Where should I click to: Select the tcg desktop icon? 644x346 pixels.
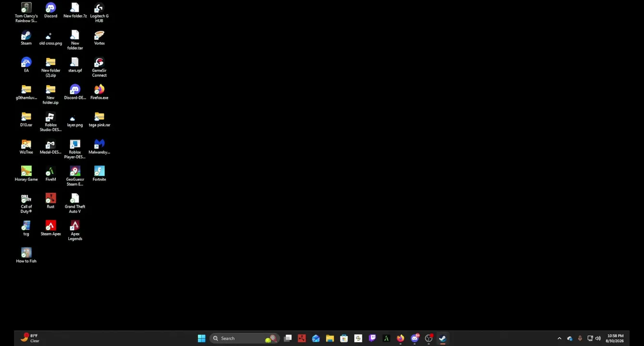point(26,228)
